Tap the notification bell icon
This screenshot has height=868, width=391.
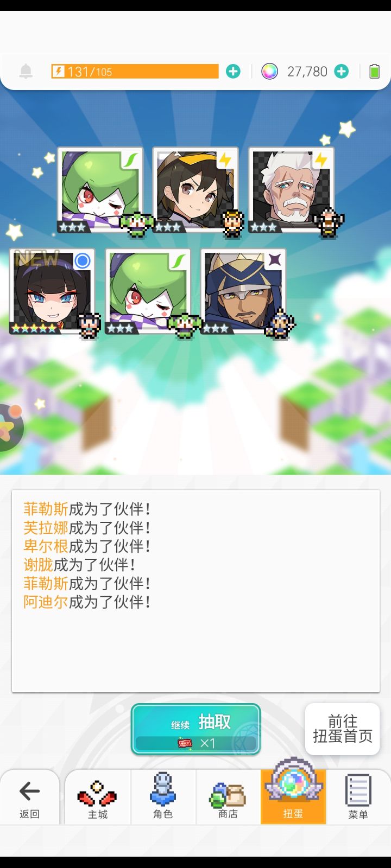click(26, 72)
